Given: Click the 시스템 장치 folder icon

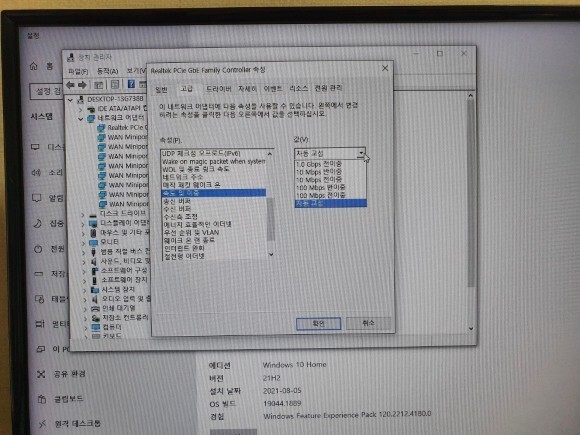Looking at the screenshot, I should pyautogui.click(x=95, y=290).
